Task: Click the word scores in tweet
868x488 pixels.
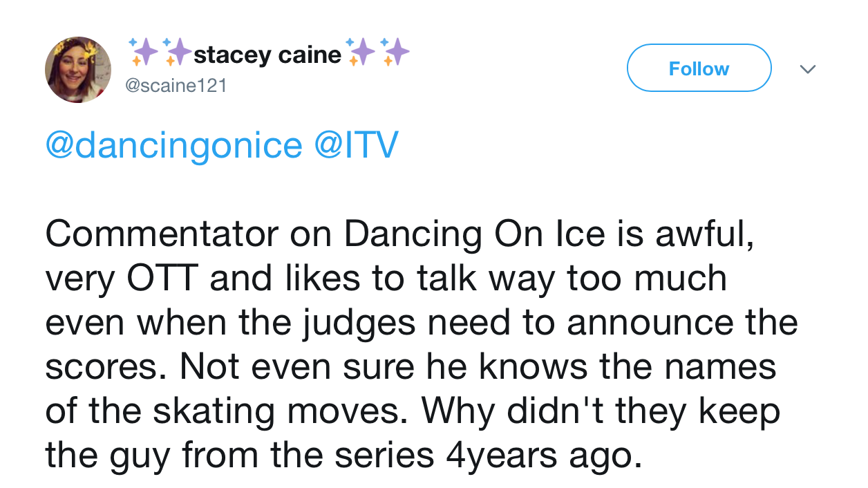Action: tap(108, 368)
